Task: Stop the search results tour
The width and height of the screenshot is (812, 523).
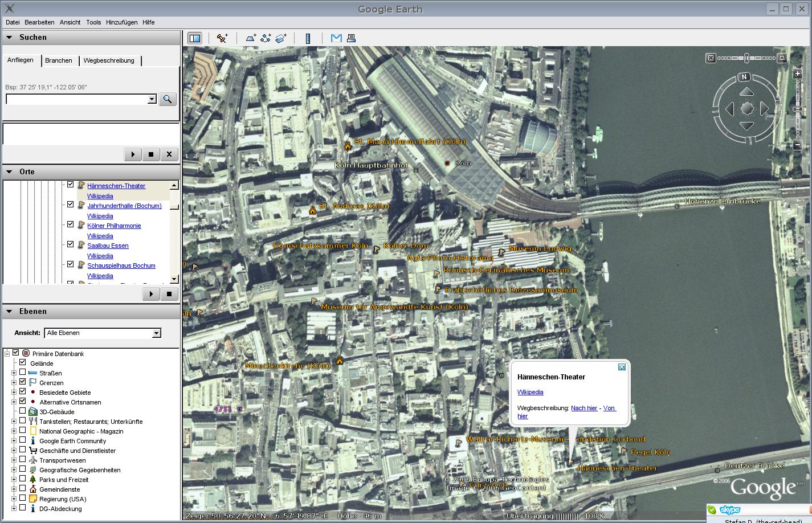Action: pyautogui.click(x=151, y=154)
